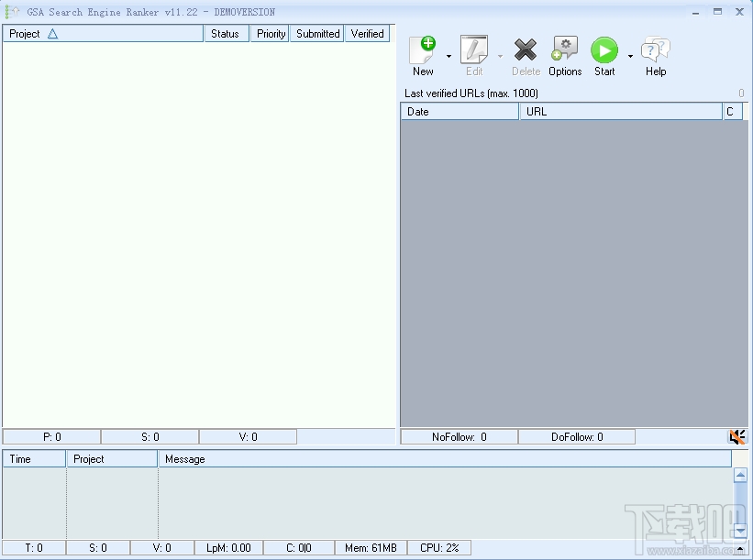Click the Date column header
Image resolution: width=753 pixels, height=560 pixels.
tap(459, 111)
